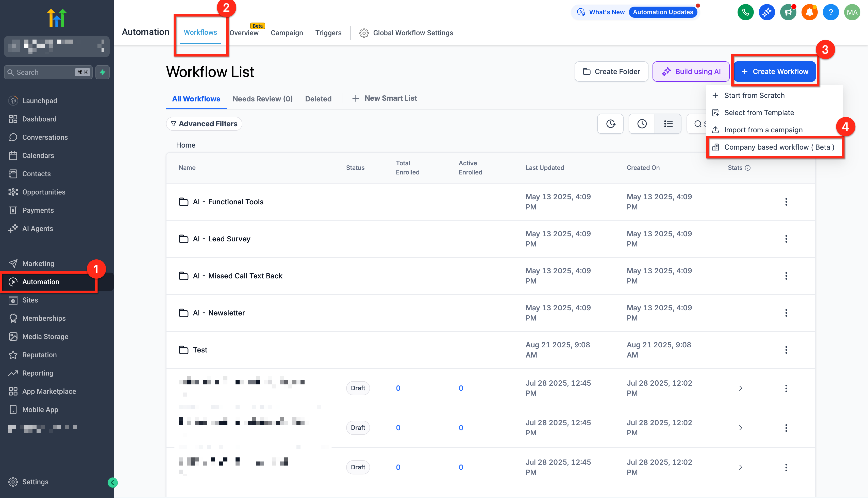Viewport: 868px width, 498px height.
Task: Click the megaphone announcements icon
Action: pos(788,12)
